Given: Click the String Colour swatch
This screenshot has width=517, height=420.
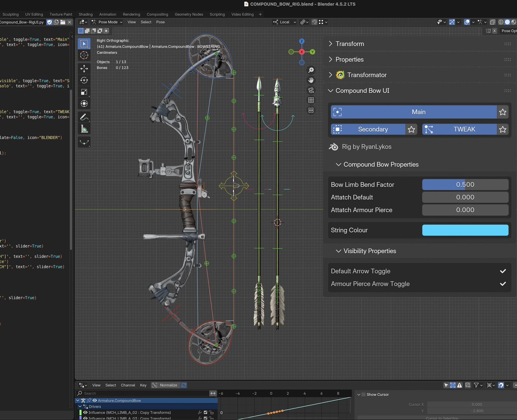Looking at the screenshot, I should 465,230.
